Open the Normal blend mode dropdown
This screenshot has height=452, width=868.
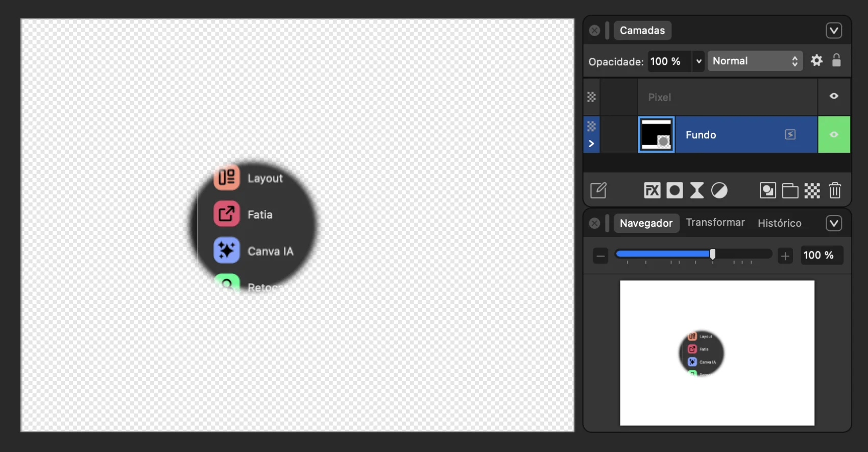(755, 61)
